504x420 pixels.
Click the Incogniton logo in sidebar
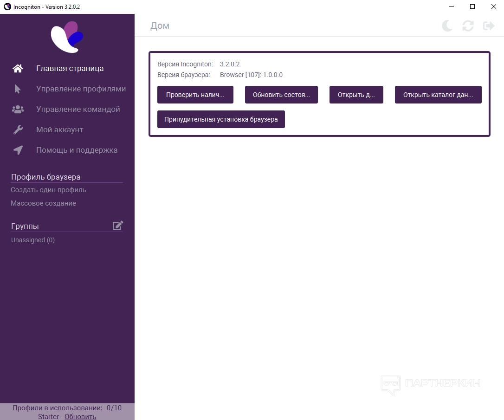click(67, 37)
